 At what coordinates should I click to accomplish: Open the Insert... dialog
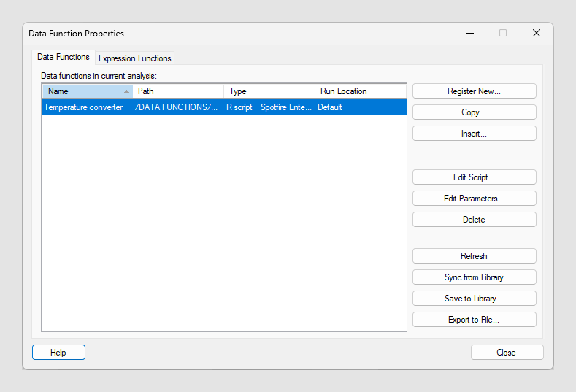[475, 134]
